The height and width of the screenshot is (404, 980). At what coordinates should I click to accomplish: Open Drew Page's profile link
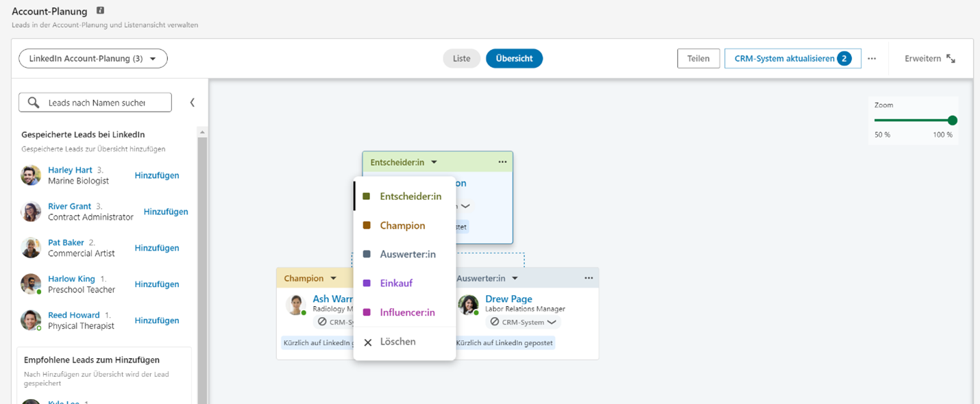[509, 299]
